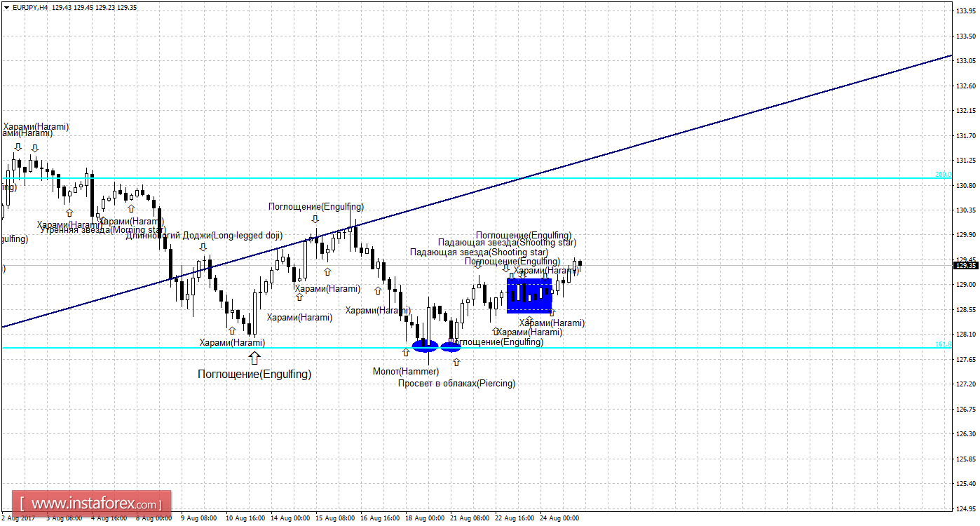Viewport: 980px width, 526px height.
Task: Select the 161.8 Fibonacci level label
Action: (943, 344)
